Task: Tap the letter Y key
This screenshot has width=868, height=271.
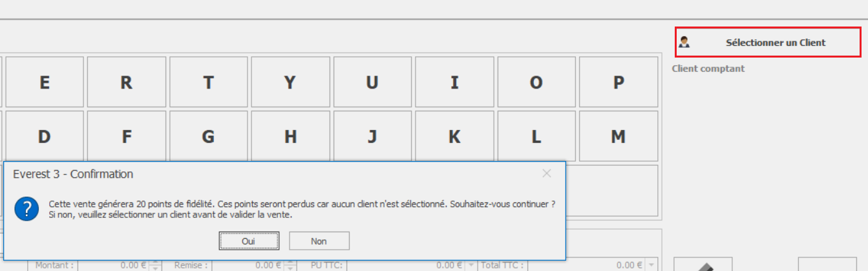Action: click(x=290, y=82)
